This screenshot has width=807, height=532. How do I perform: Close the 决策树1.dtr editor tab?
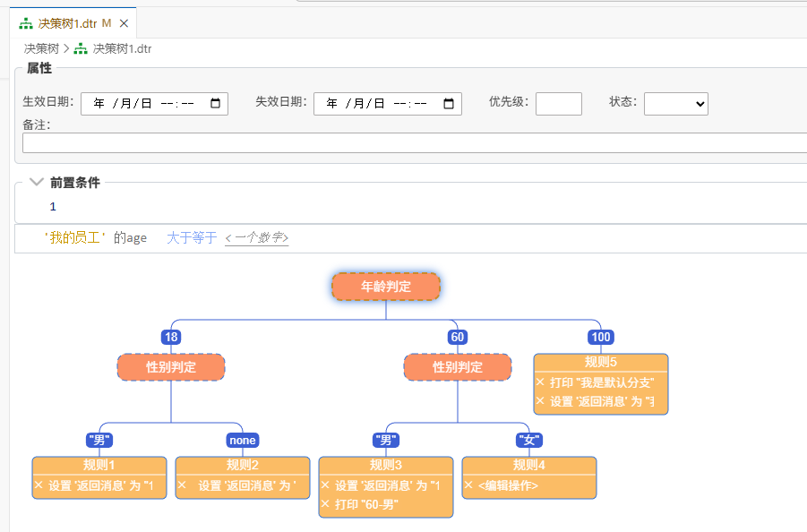click(124, 23)
